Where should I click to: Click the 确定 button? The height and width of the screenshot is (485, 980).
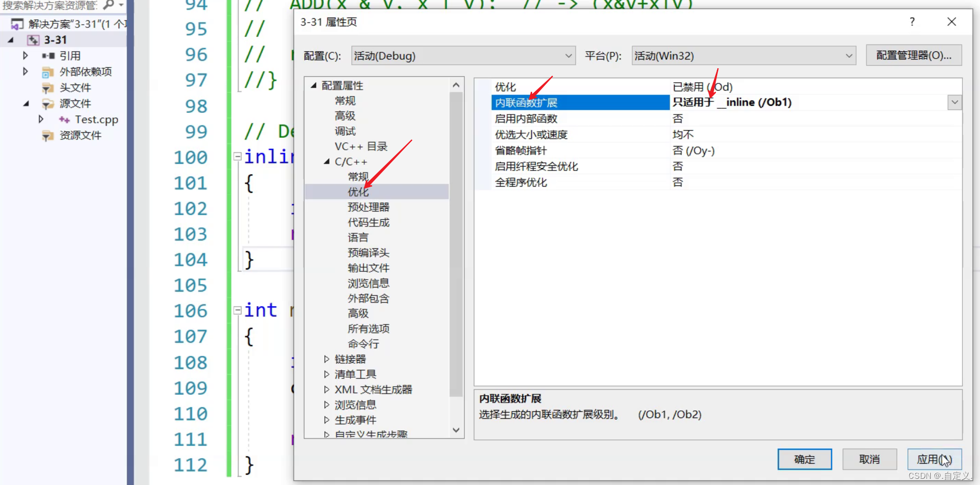click(x=805, y=459)
